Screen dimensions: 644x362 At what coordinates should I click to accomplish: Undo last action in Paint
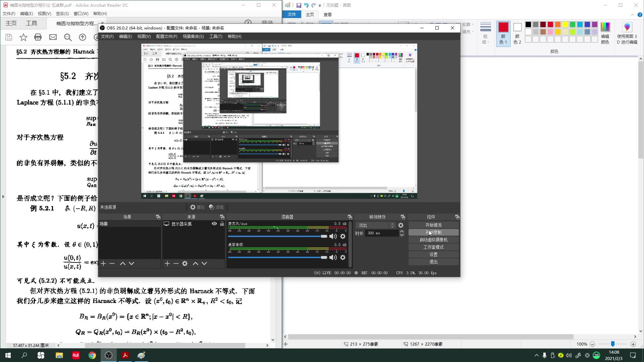tap(306, 5)
